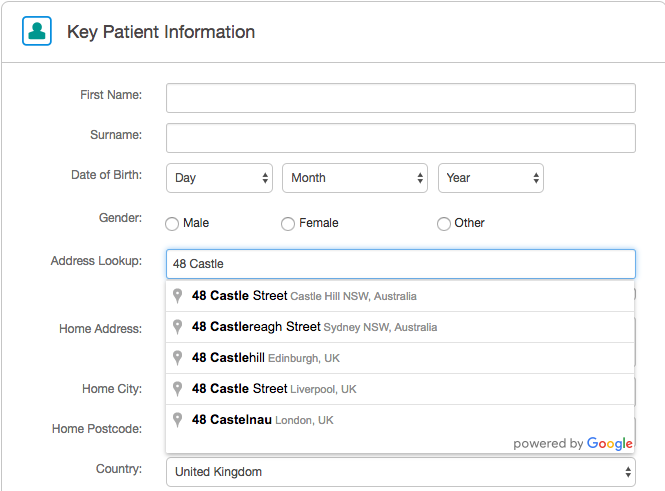Click the Address Lookup field containing 48 Castle
The image size is (665, 491).
401,264
